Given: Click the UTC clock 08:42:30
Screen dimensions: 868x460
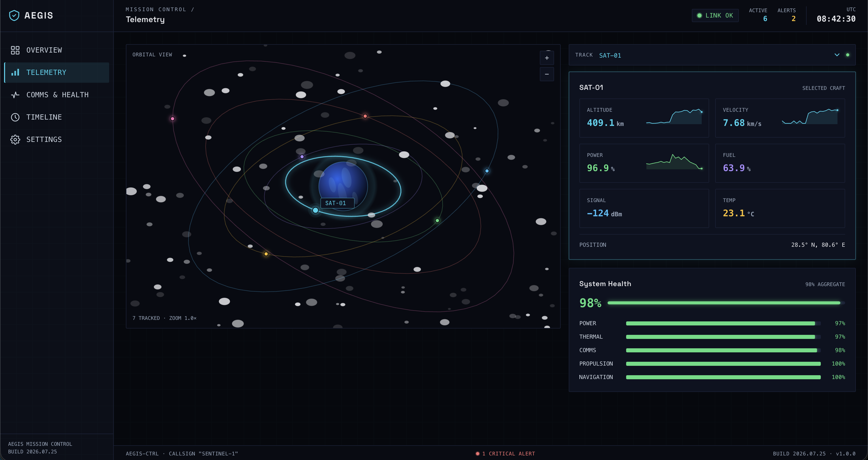Looking at the screenshot, I should click(x=836, y=19).
